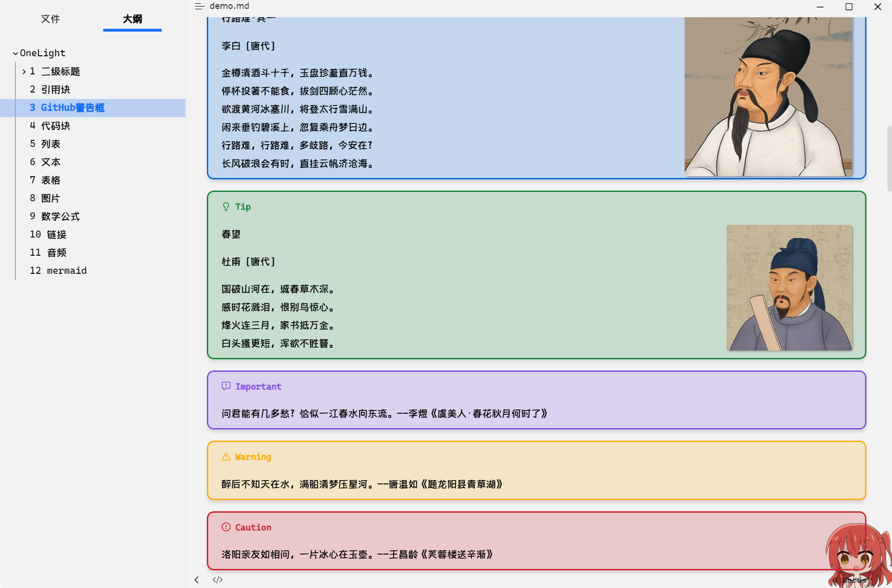
Task: Navigate to 10 链接 section
Action: [x=48, y=234]
